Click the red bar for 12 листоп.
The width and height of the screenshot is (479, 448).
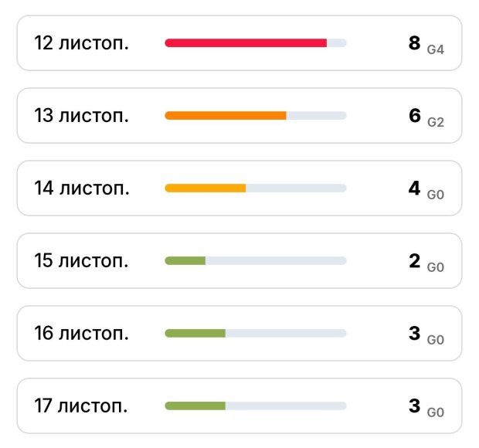point(246,42)
